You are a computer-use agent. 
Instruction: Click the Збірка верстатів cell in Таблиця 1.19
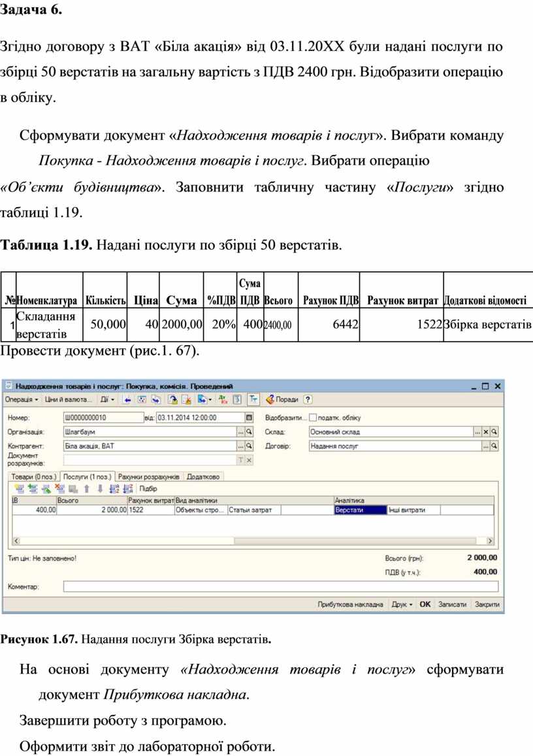coord(488,325)
